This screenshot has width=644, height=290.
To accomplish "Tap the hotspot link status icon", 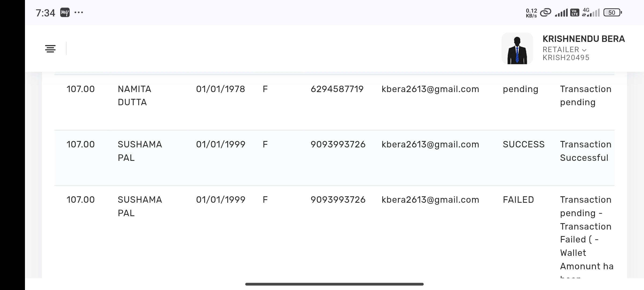I will (x=545, y=13).
